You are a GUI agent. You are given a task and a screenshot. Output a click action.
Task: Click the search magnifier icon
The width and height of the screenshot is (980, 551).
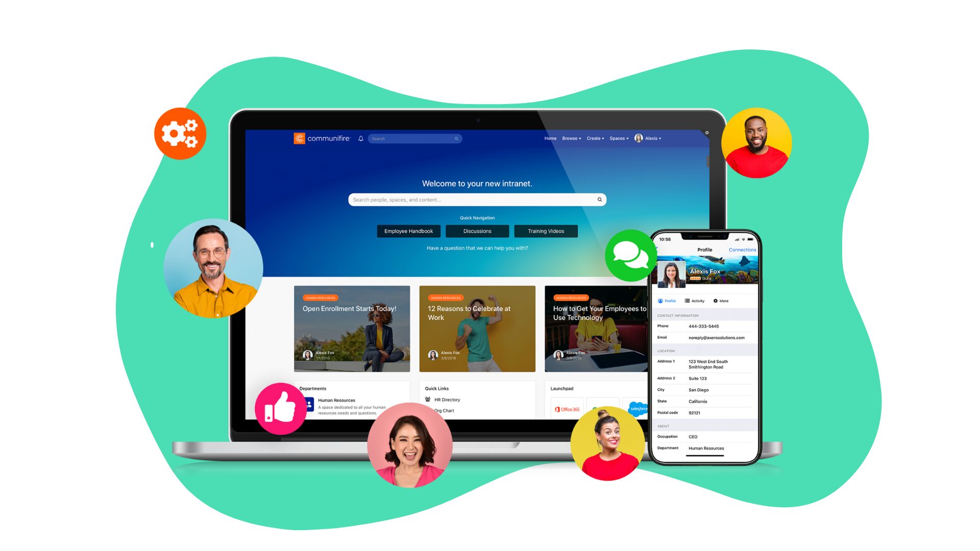599,200
